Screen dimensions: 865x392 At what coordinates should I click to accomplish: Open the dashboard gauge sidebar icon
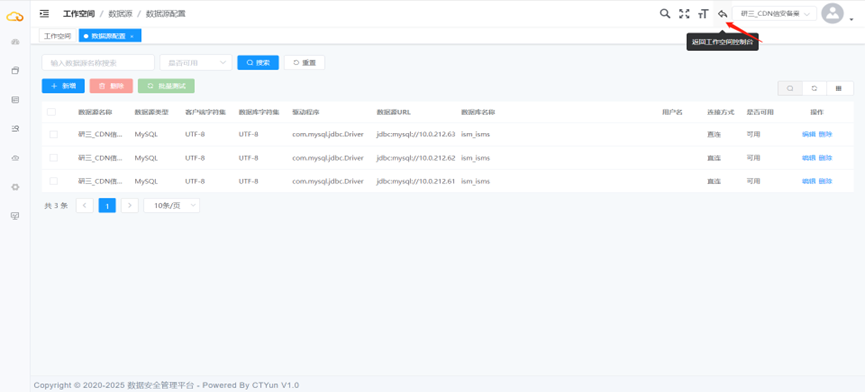tap(15, 42)
